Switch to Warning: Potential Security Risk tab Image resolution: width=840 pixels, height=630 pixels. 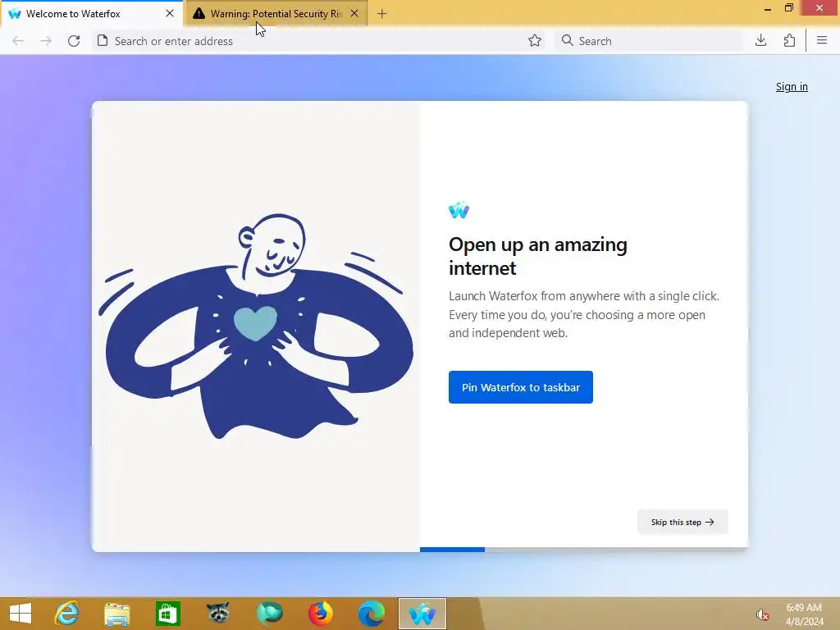click(x=276, y=13)
